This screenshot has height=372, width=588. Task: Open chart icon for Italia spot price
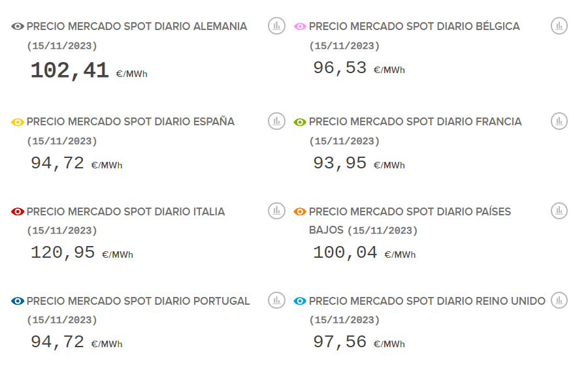point(276,211)
